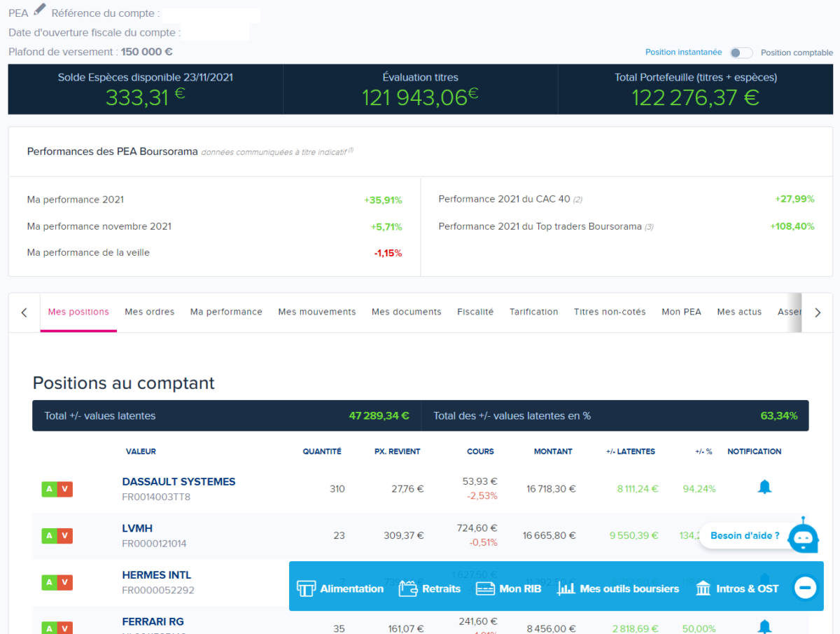Open the FERRARI RG stock link
The height and width of the screenshot is (634, 840).
(x=153, y=621)
